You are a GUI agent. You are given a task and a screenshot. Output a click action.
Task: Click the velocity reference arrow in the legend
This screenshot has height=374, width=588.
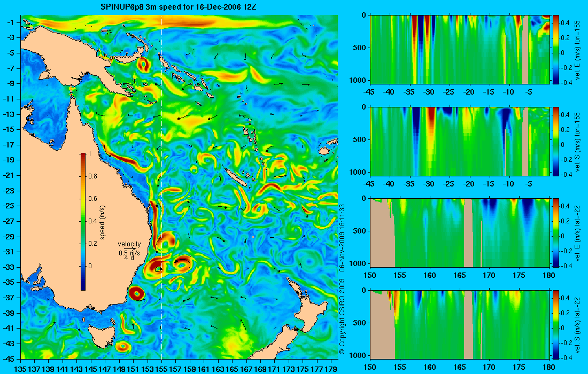tap(130, 249)
